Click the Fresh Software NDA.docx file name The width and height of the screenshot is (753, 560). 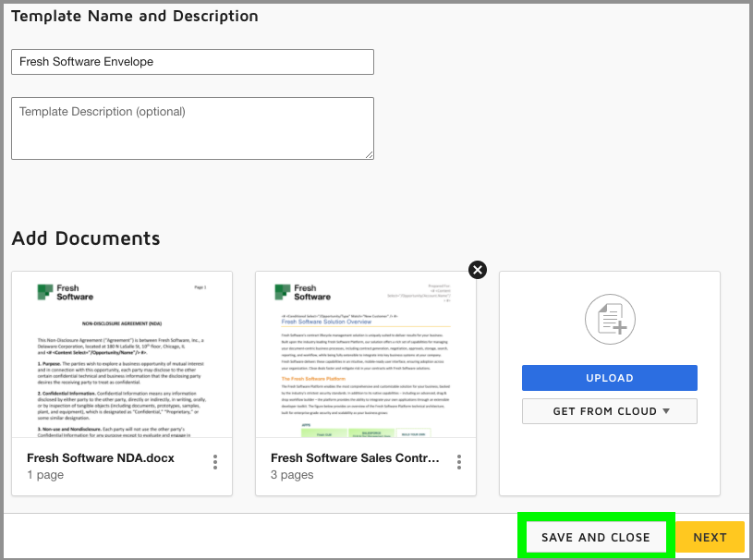[101, 458]
